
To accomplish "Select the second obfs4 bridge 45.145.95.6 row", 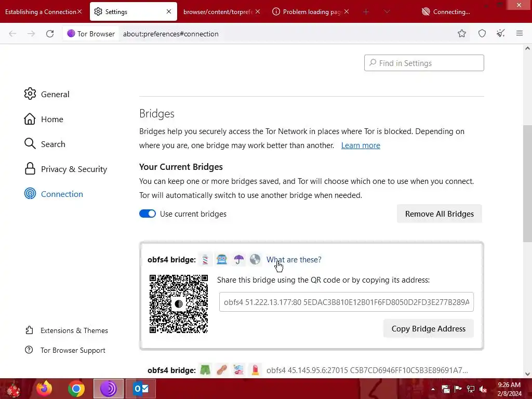I will (312, 370).
